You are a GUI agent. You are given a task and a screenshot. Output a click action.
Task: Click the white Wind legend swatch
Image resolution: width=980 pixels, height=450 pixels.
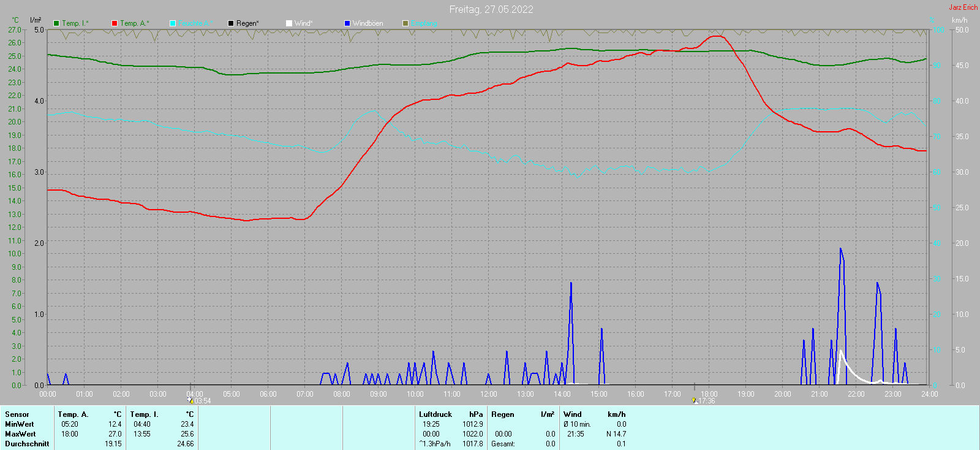click(289, 23)
